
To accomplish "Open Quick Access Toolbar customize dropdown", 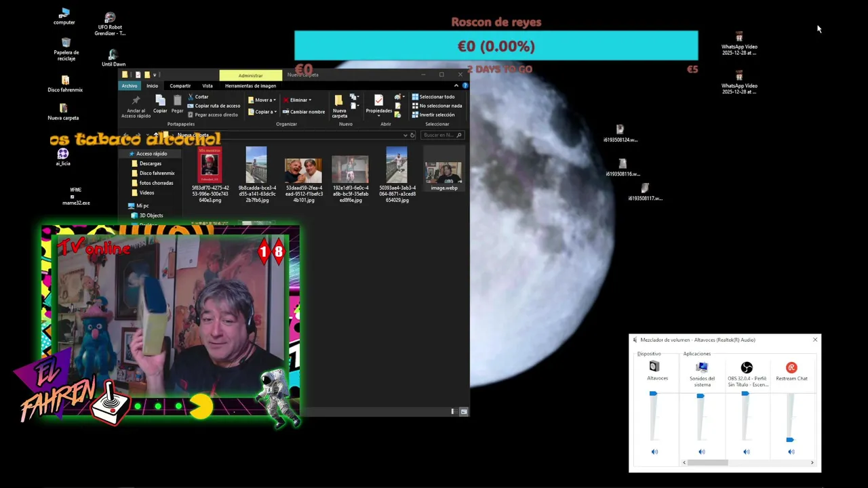I will (x=155, y=75).
